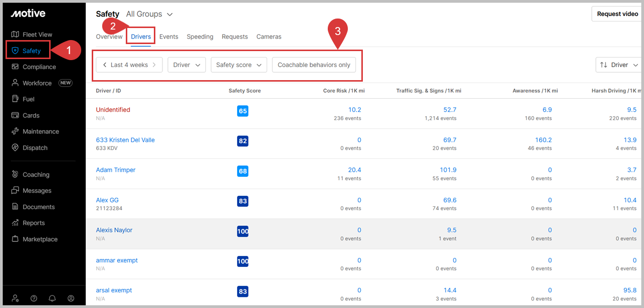Toggle Coachable behaviors only filter
The image size is (644, 308).
point(314,65)
